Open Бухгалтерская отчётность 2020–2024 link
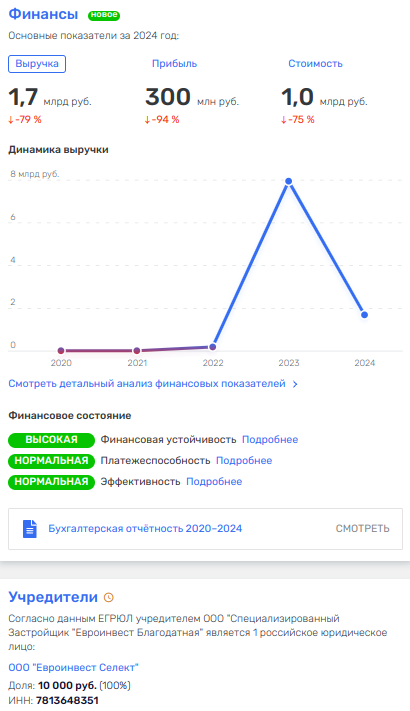 (x=145, y=529)
